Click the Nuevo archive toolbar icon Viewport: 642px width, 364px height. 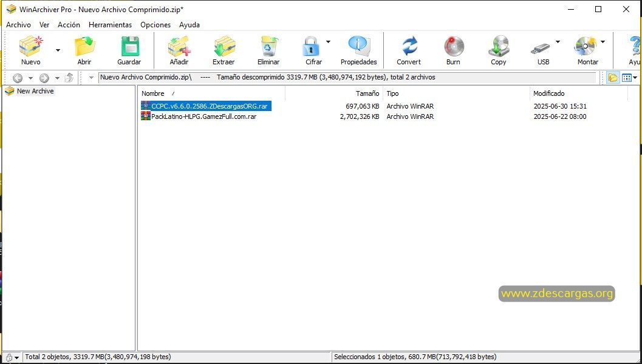(31, 46)
